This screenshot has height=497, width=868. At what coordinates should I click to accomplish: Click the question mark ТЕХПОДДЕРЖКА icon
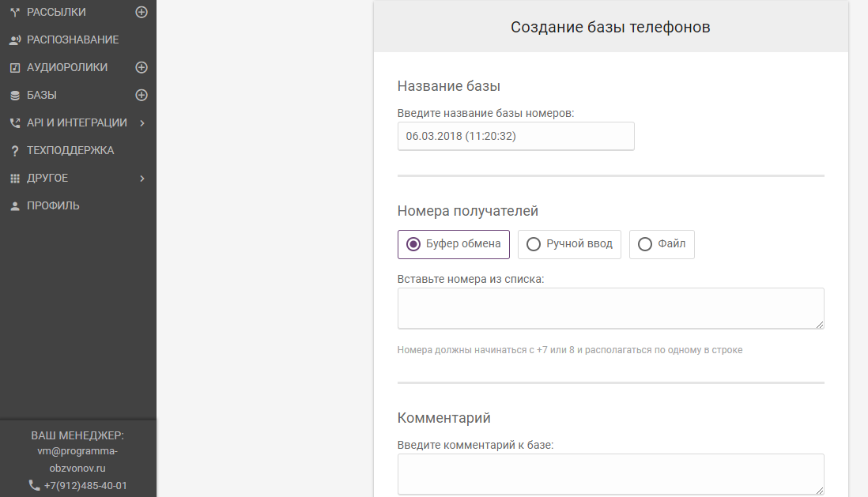(x=14, y=150)
